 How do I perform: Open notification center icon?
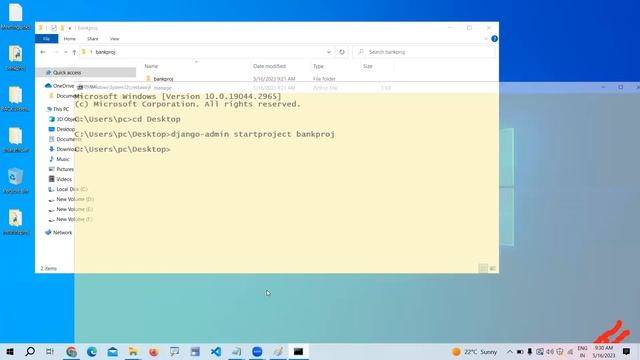(x=627, y=351)
